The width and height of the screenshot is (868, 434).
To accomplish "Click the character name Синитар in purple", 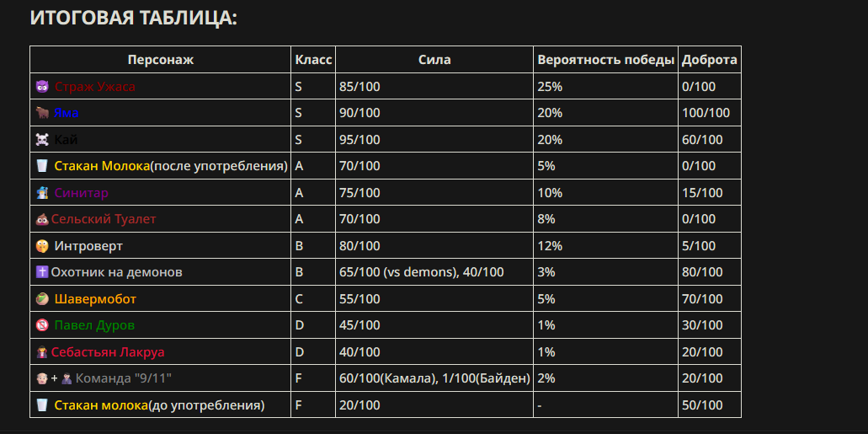I will coord(82,193).
